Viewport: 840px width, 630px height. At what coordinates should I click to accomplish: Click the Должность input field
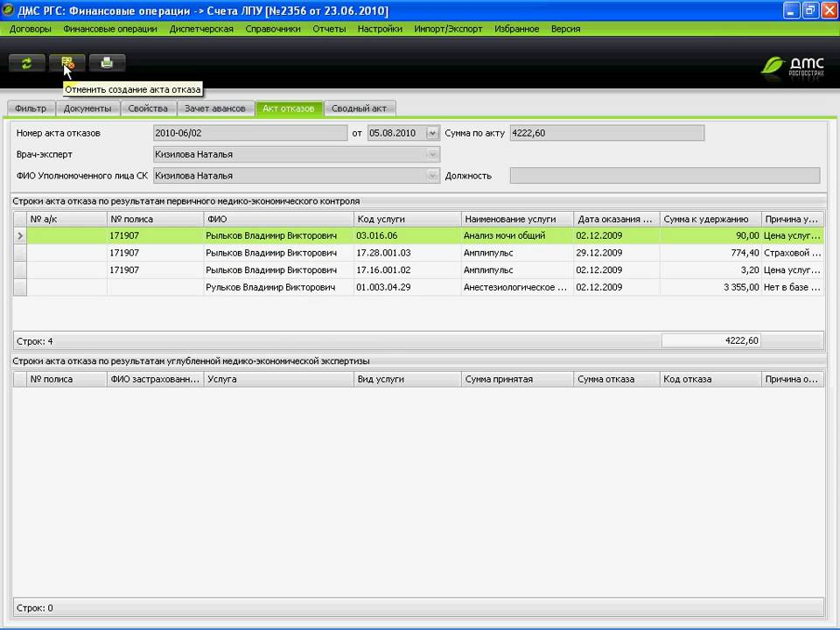pos(665,176)
